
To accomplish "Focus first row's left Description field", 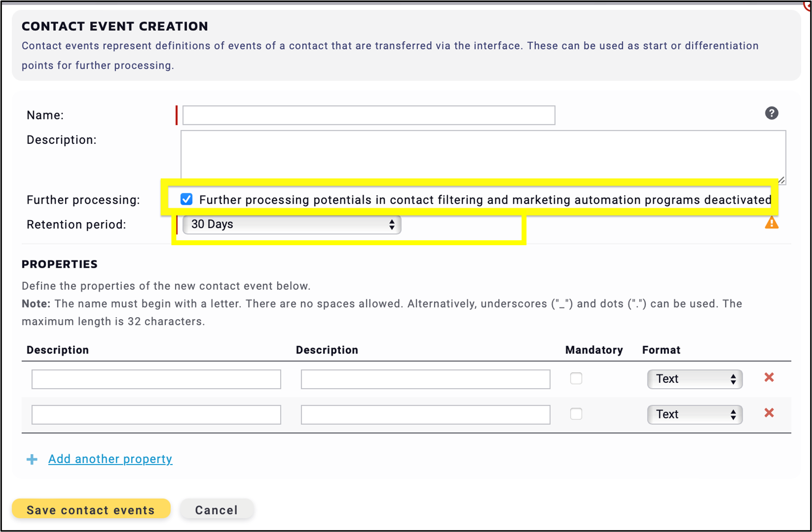I will pyautogui.click(x=156, y=379).
